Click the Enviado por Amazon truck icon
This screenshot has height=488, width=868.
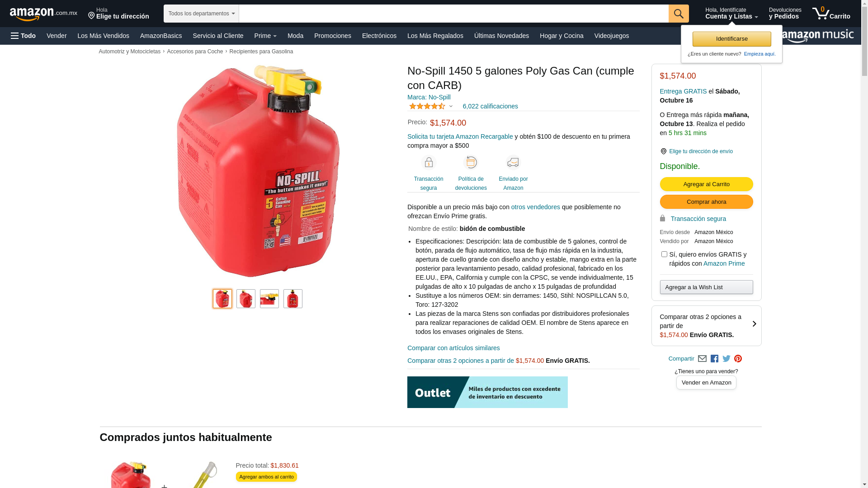click(513, 162)
